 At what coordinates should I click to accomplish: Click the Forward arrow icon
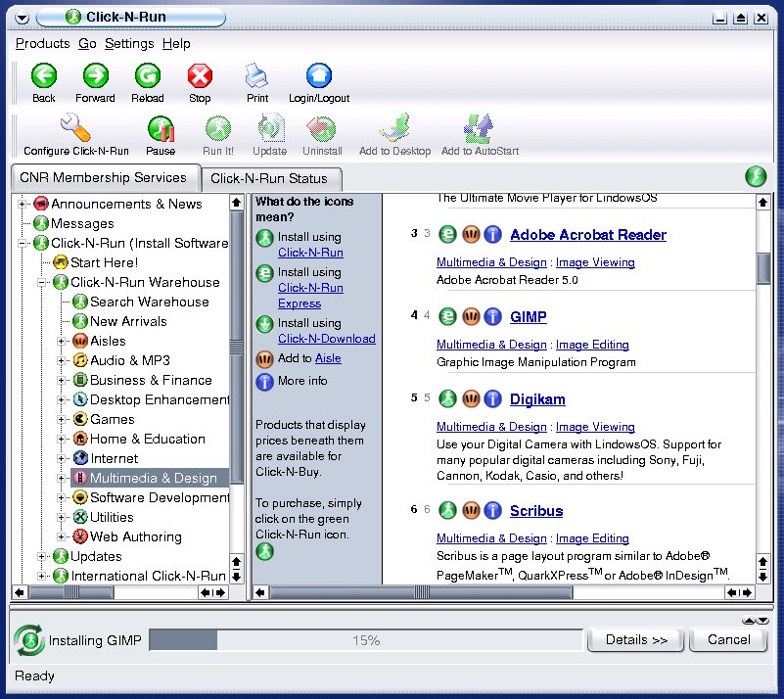pyautogui.click(x=96, y=76)
